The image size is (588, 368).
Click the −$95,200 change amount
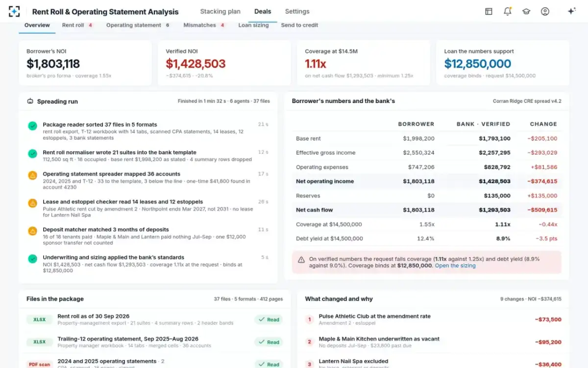pos(548,342)
